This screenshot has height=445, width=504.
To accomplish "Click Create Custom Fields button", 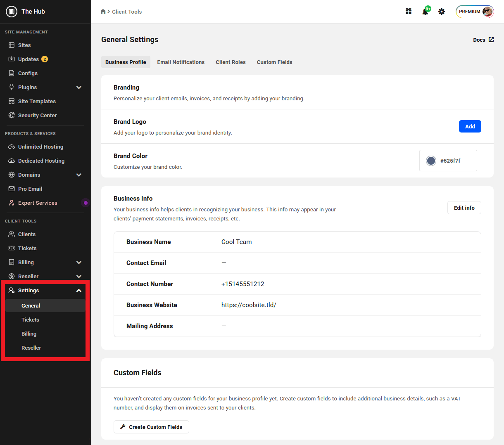I will (151, 427).
